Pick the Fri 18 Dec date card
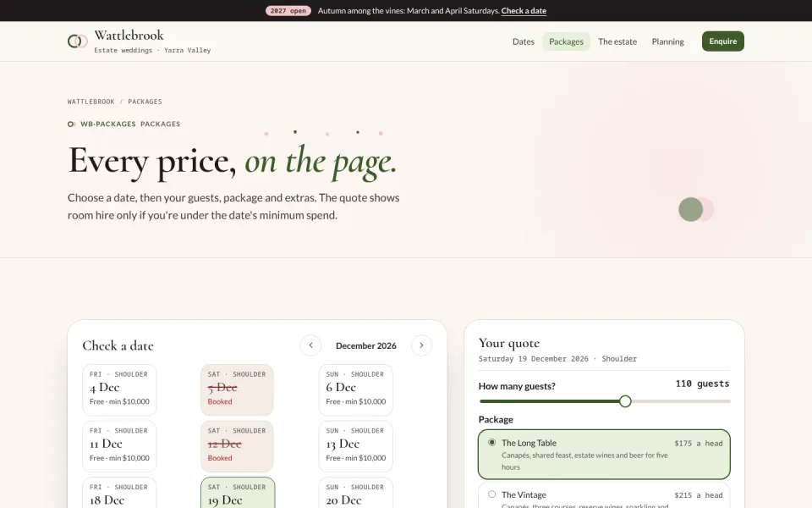Viewport: 812px width, 508px height. point(119,493)
